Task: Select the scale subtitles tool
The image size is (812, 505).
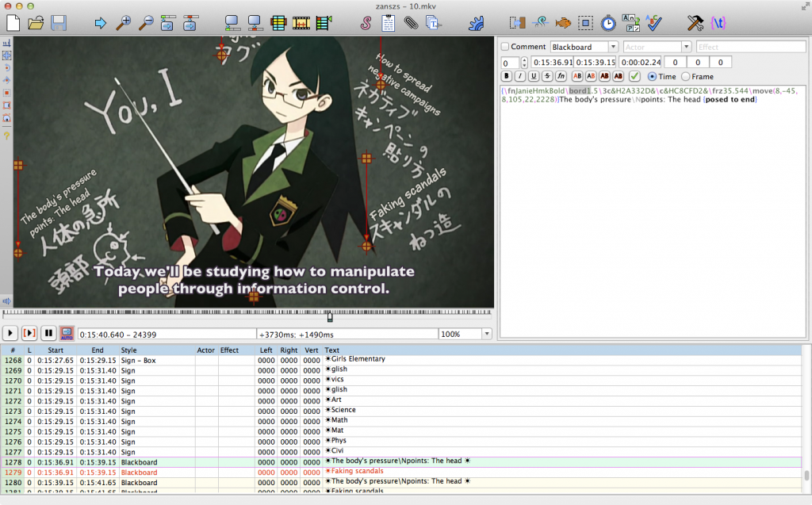Action: 6,94
